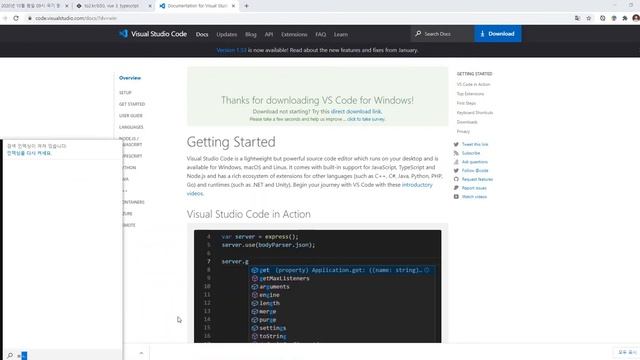Expand the GET STARTED sidebar section
The width and height of the screenshot is (640, 360).
(132, 104)
